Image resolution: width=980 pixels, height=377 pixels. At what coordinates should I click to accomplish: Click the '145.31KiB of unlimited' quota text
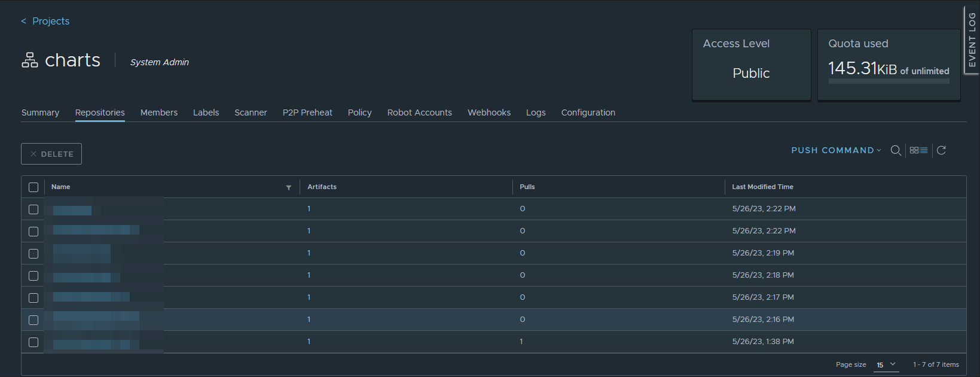(x=889, y=69)
